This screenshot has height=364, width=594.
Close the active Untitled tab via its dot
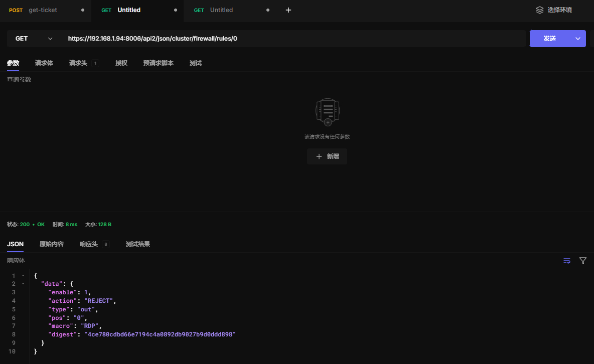pyautogui.click(x=175, y=10)
